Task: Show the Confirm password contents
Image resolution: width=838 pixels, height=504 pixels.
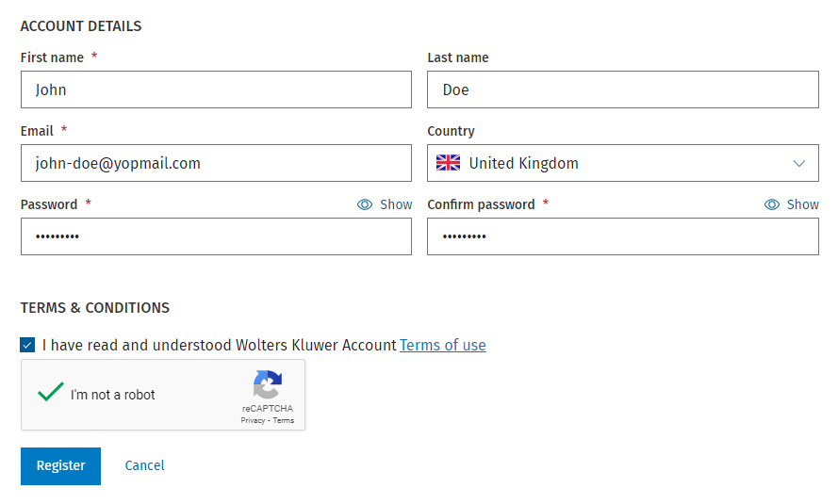Action: pyautogui.click(x=792, y=204)
